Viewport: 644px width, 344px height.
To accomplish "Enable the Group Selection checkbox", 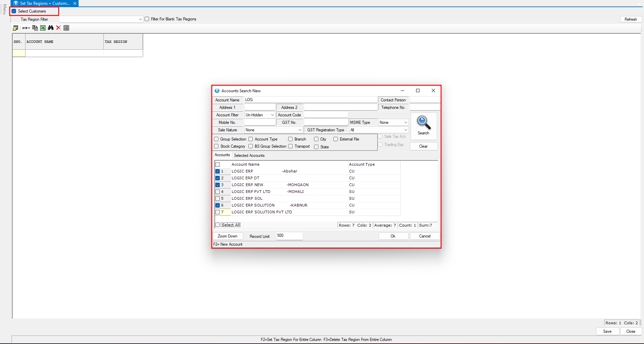I will (216, 139).
